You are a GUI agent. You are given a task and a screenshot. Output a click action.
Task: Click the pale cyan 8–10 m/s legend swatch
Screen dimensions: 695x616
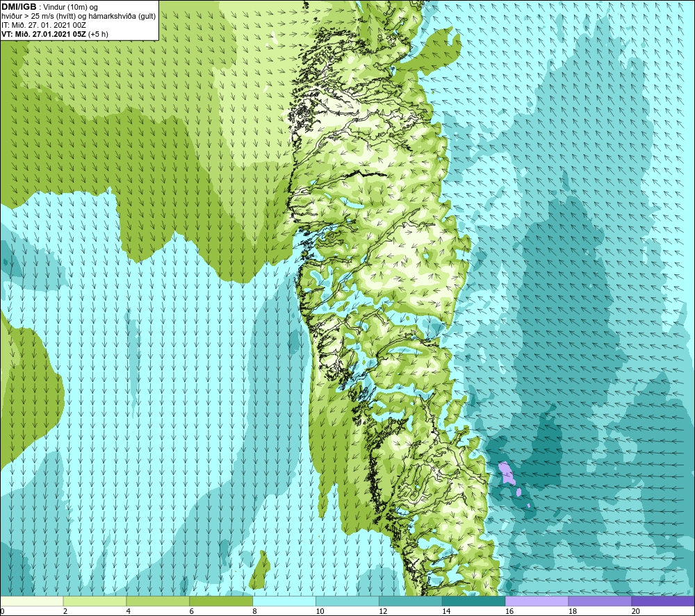click(284, 601)
